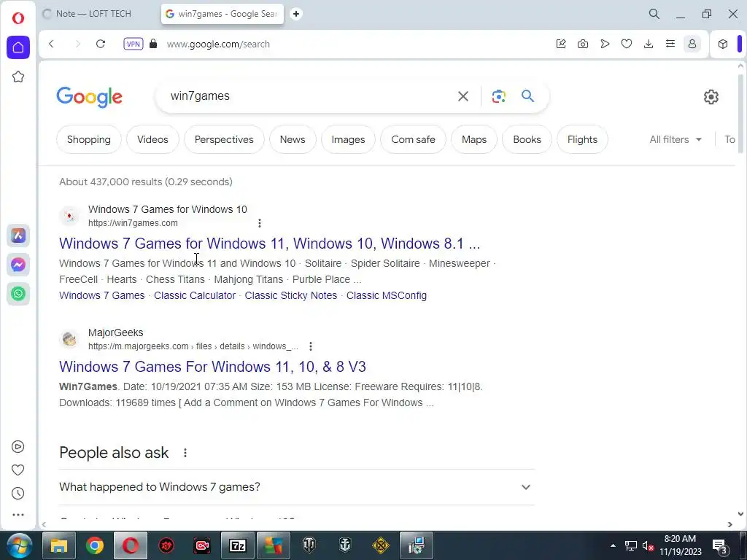This screenshot has height=560, width=747.
Task: Toggle the VPN badge in address bar
Action: (133, 44)
